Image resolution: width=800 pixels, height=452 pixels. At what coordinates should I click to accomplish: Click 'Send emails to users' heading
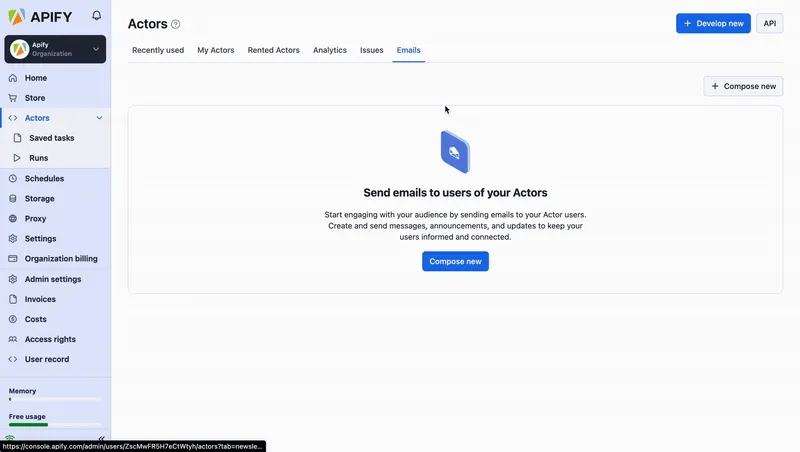455,193
